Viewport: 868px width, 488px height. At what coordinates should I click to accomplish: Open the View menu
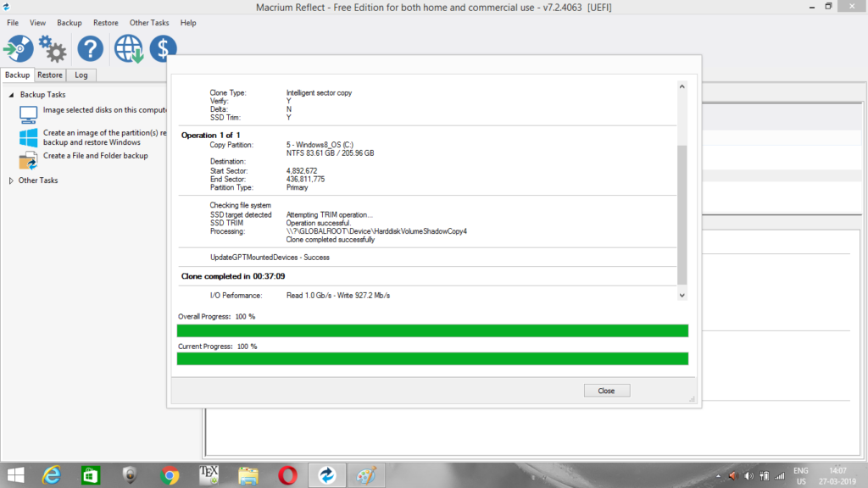(x=37, y=23)
